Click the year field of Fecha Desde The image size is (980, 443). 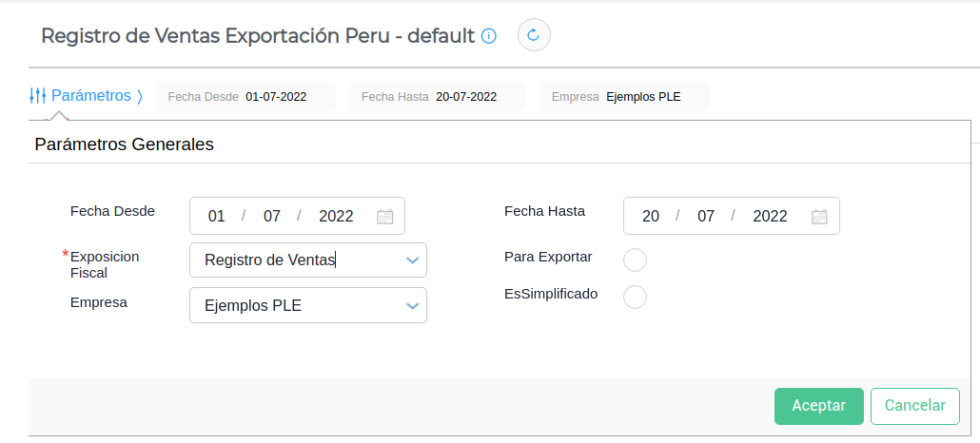click(x=336, y=216)
